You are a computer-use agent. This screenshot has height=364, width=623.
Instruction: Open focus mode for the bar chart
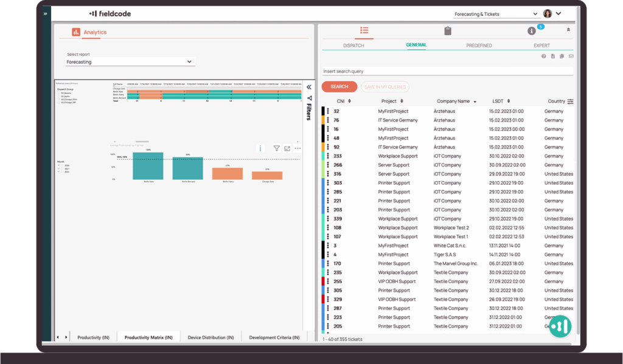click(287, 148)
